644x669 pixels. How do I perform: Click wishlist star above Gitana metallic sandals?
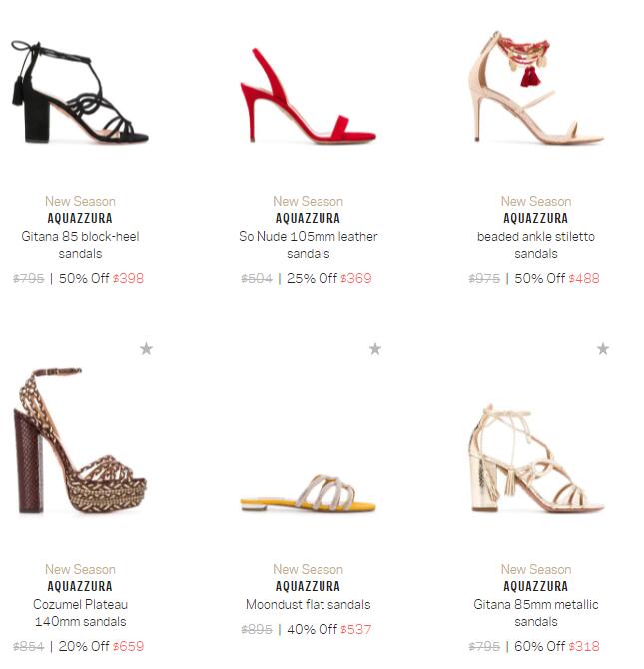(x=603, y=349)
